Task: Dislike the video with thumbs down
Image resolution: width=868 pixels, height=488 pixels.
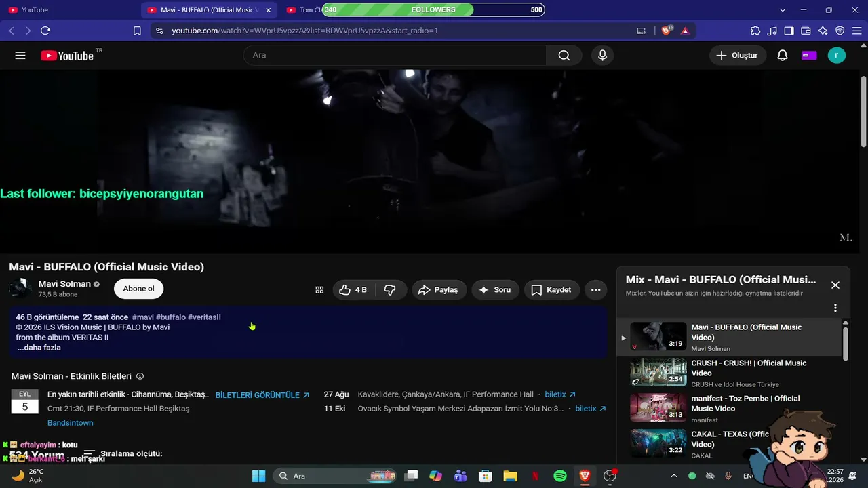Action: pyautogui.click(x=390, y=290)
